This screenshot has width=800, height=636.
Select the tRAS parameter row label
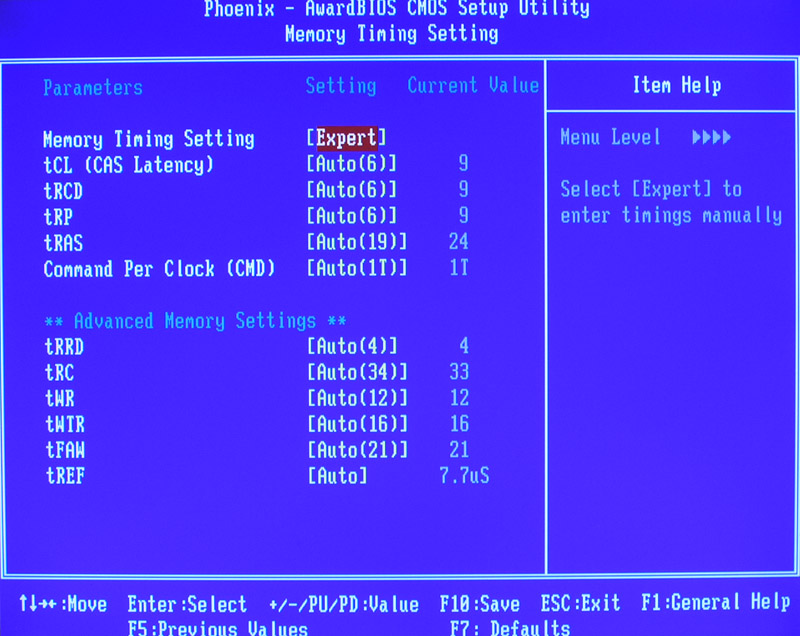63,243
